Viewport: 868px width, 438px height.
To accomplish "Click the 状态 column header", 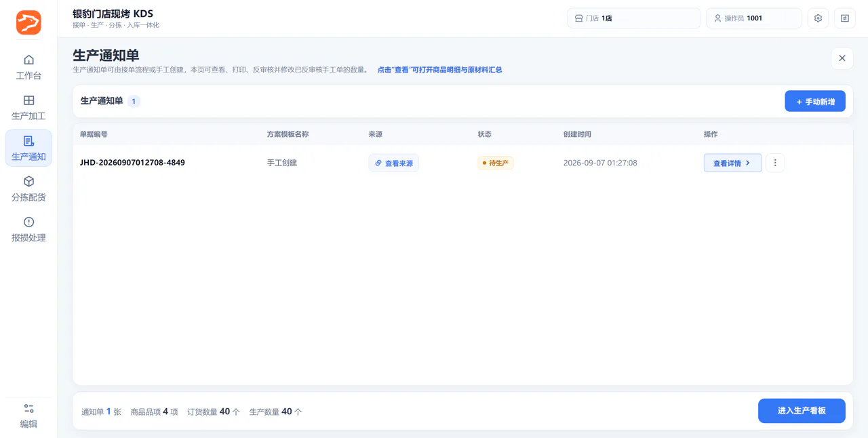I will click(x=485, y=134).
